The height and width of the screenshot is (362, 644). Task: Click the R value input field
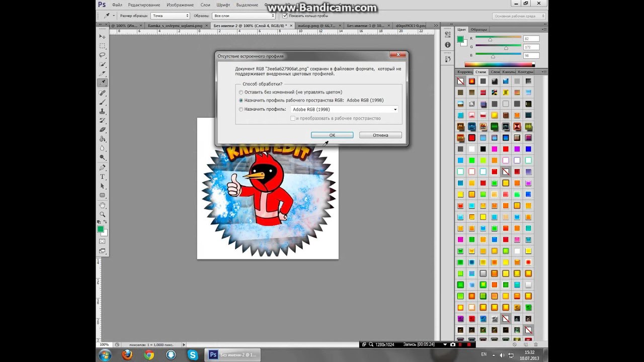coord(531,39)
